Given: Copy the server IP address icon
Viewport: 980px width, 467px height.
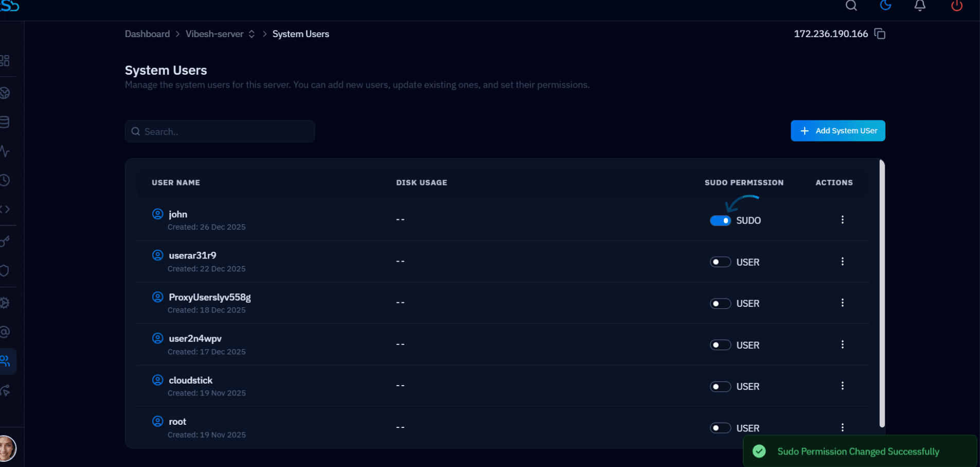Looking at the screenshot, I should (x=880, y=34).
